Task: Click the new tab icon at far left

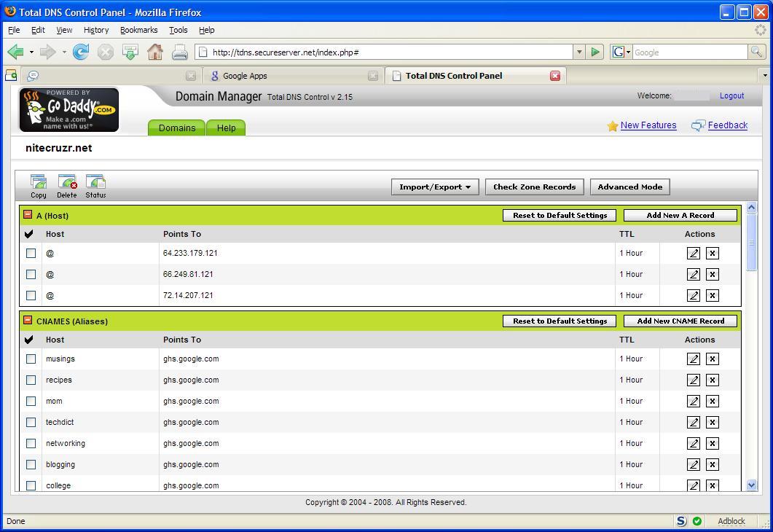Action: coord(11,76)
